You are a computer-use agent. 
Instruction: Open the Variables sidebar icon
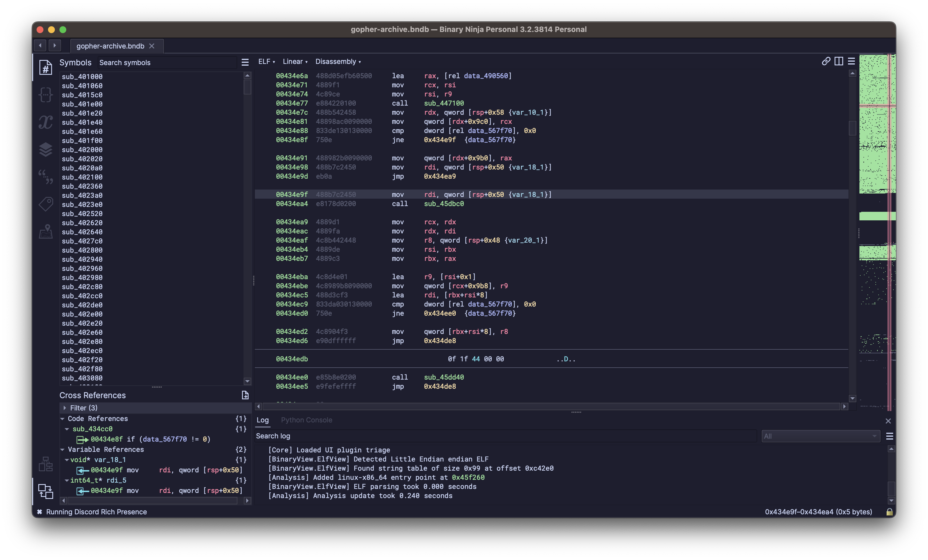(46, 122)
